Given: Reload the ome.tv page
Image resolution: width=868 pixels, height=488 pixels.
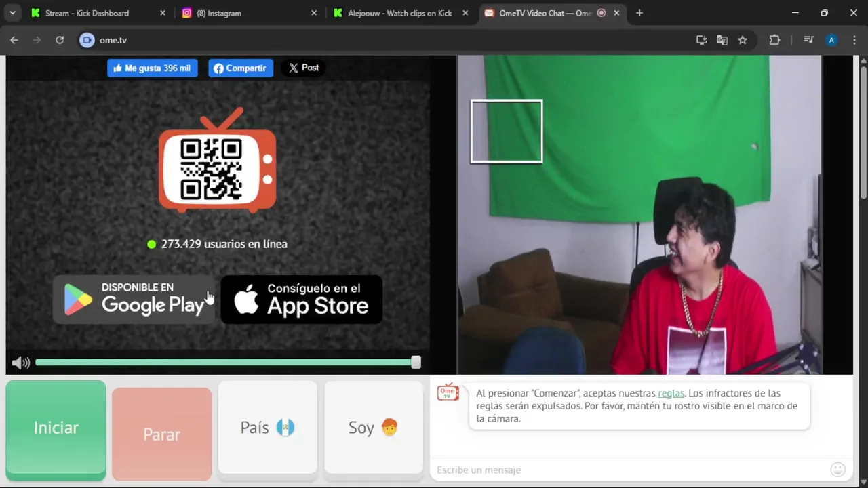Looking at the screenshot, I should 60,40.
